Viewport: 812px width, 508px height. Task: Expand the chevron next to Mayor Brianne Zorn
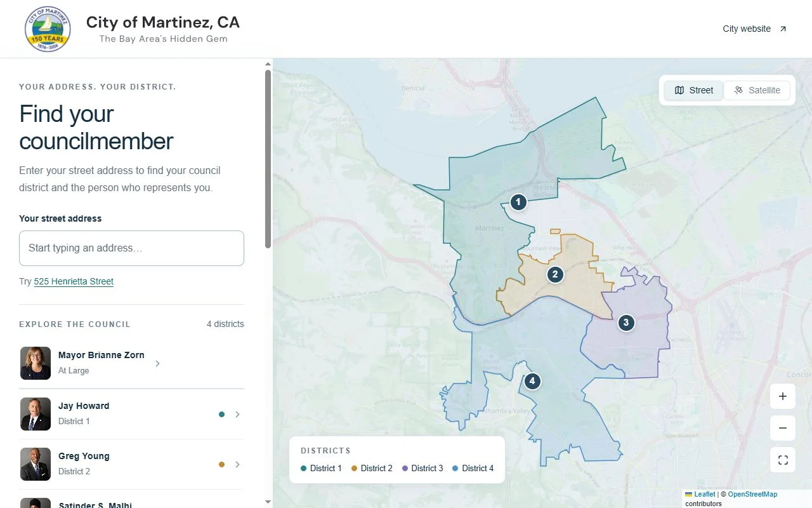click(157, 364)
